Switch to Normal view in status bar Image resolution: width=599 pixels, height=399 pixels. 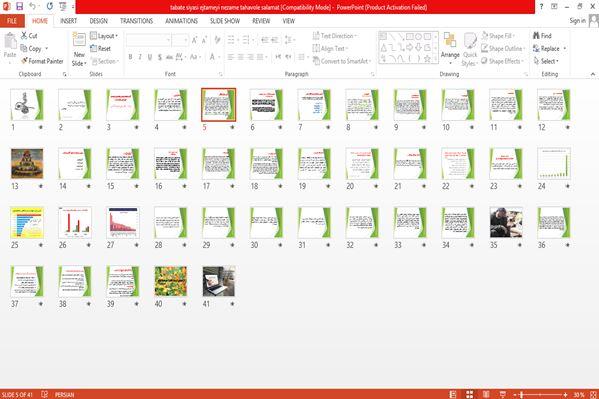click(x=453, y=394)
